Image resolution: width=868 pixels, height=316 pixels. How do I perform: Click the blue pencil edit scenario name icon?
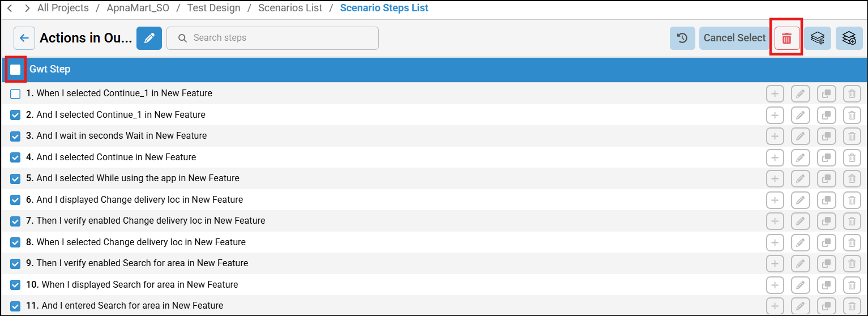tap(149, 38)
